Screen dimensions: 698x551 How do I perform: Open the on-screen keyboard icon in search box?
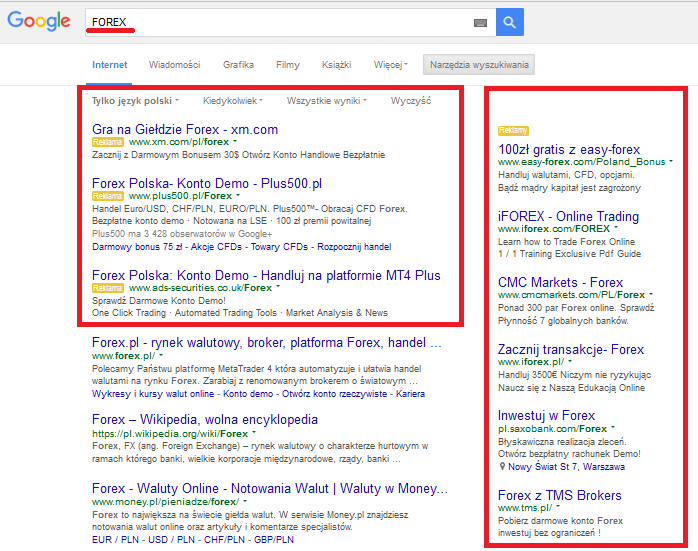480,22
